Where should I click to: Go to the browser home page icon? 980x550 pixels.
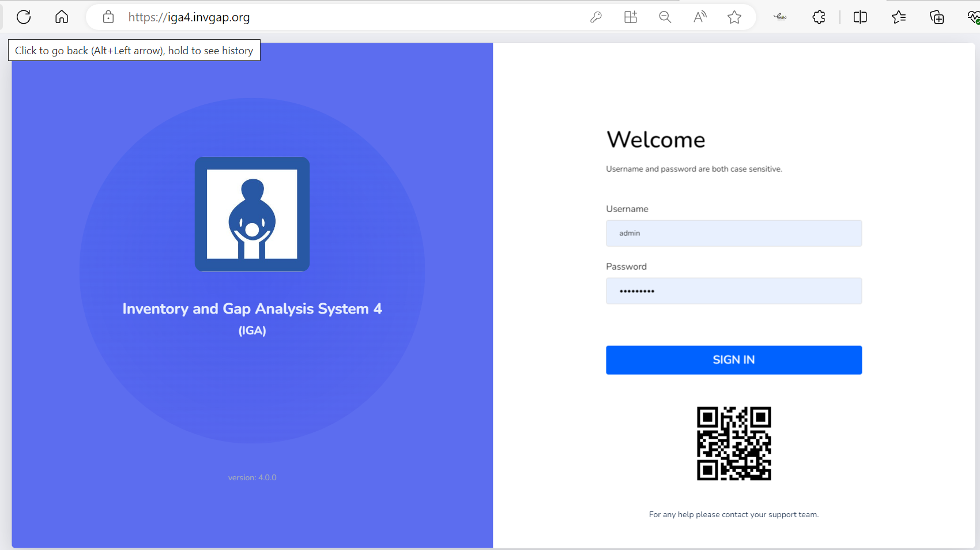(x=62, y=17)
